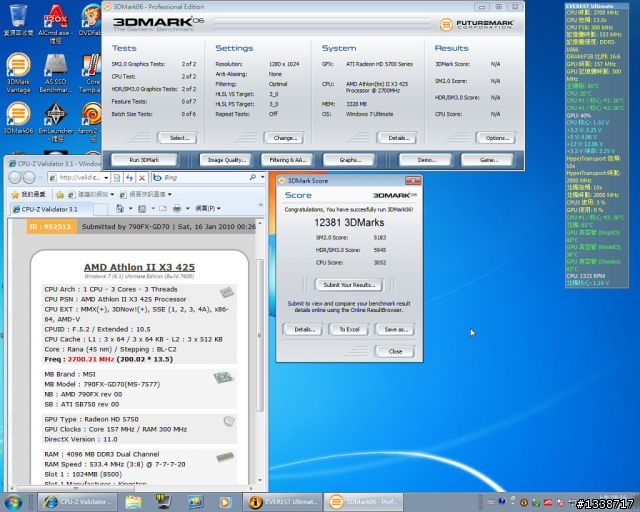This screenshot has width=640, height=512.
Task: Click Submit Your Results... button
Action: click(x=349, y=285)
